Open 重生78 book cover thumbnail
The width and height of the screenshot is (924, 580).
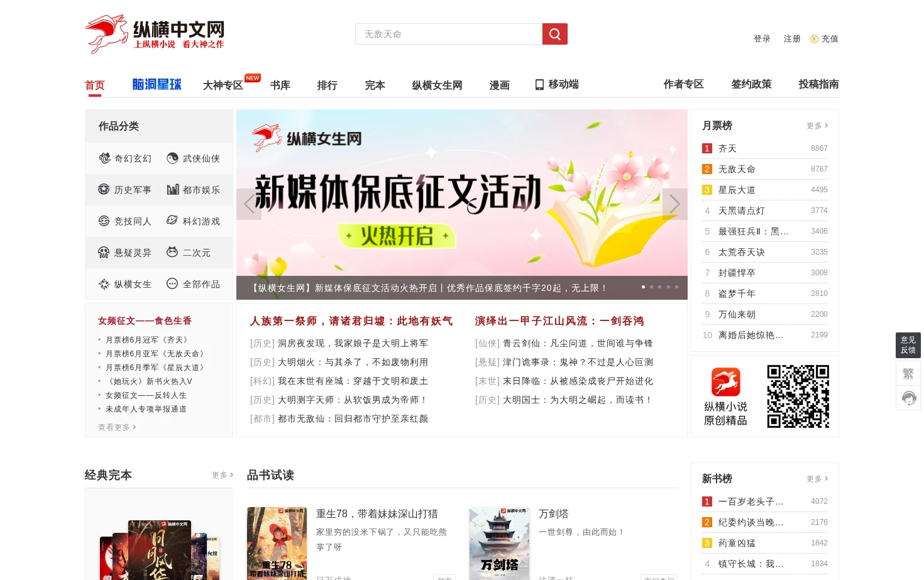point(277,544)
